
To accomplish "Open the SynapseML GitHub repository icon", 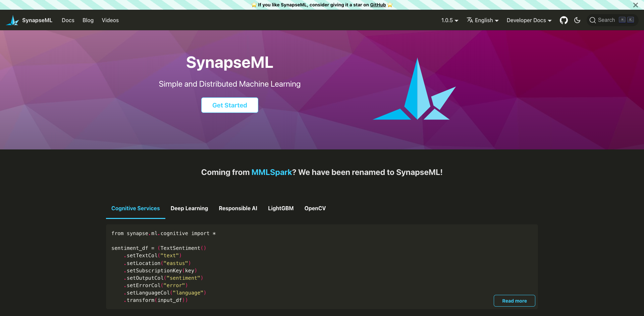I will [563, 20].
